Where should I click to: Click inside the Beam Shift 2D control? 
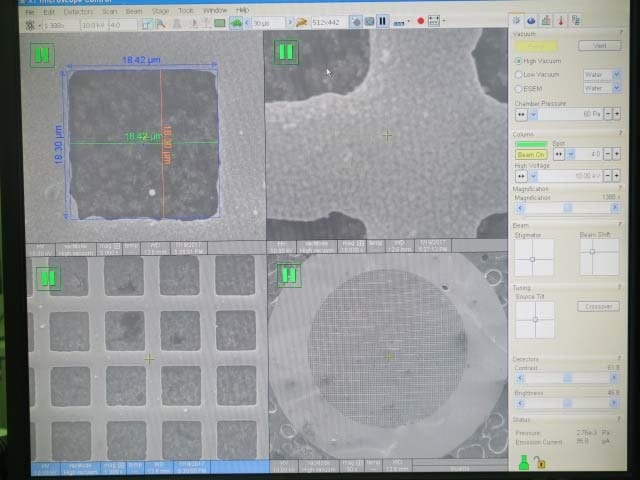pos(599,257)
